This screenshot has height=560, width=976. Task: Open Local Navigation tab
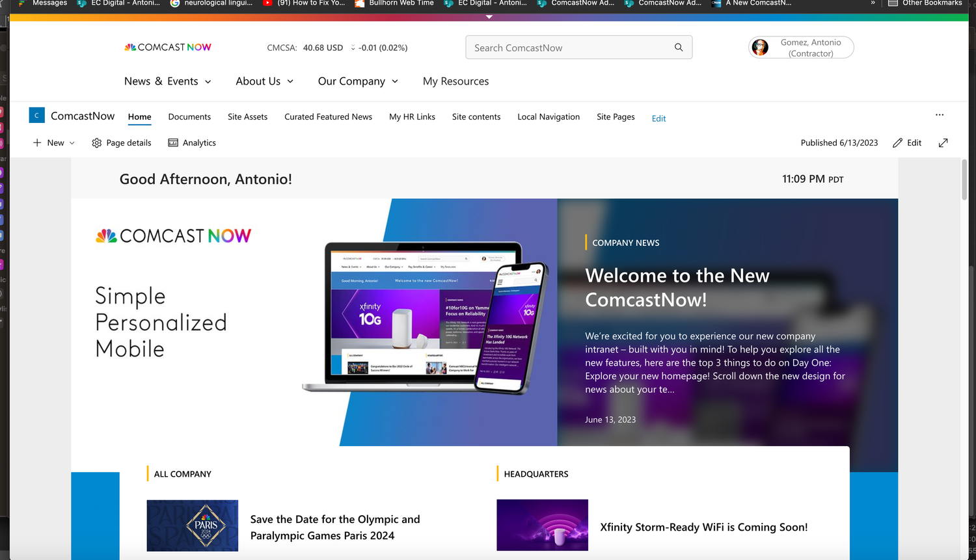tap(549, 117)
